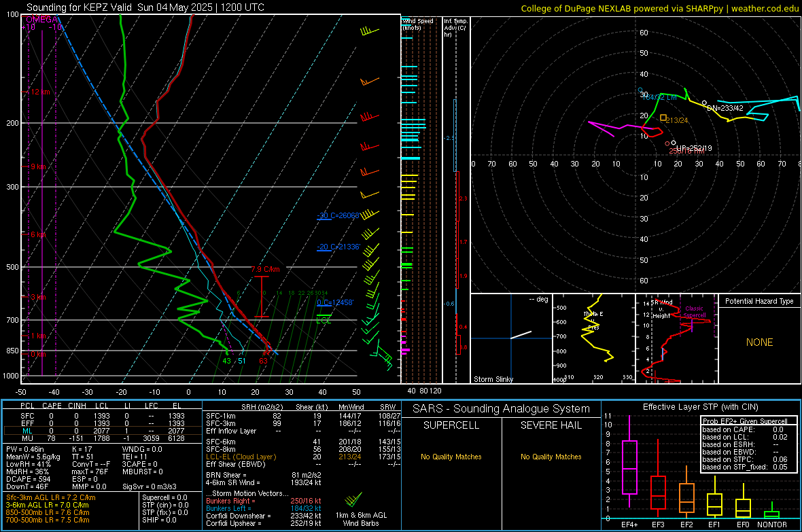Click the surface dewpoint value 43
802x532 pixels.
(x=226, y=361)
